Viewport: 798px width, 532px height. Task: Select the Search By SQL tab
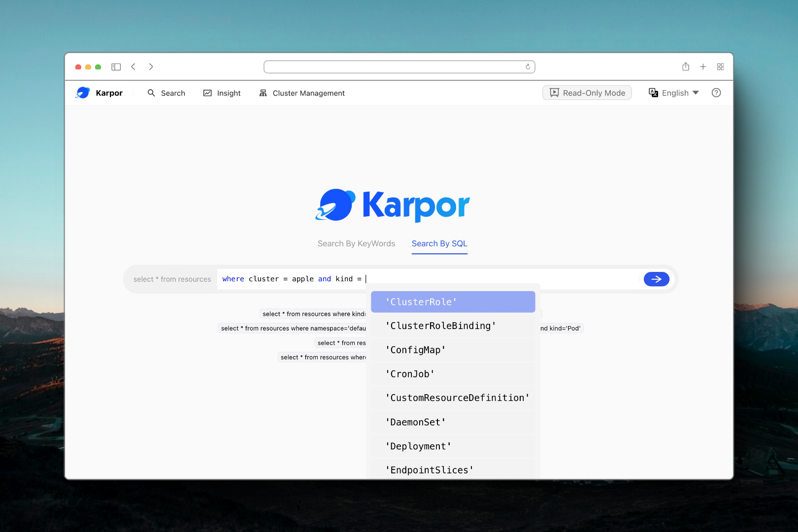[439, 244]
